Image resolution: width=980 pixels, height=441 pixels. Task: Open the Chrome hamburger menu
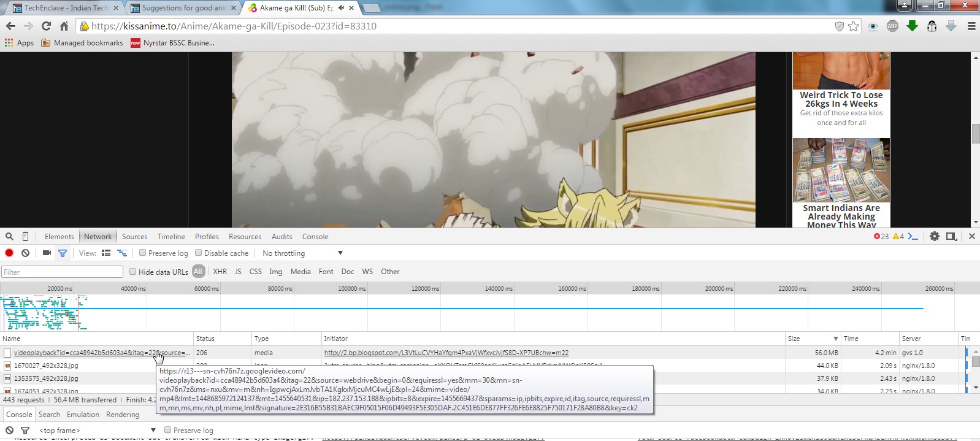point(971,26)
